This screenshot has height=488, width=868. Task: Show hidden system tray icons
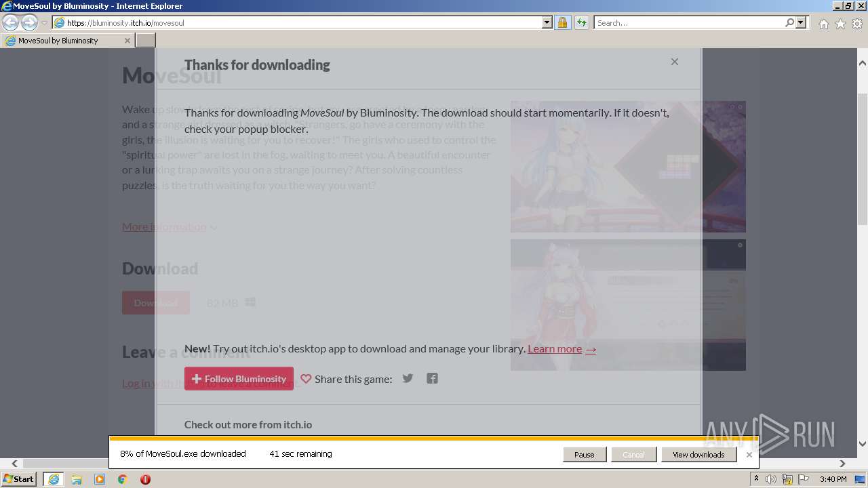[x=756, y=479]
